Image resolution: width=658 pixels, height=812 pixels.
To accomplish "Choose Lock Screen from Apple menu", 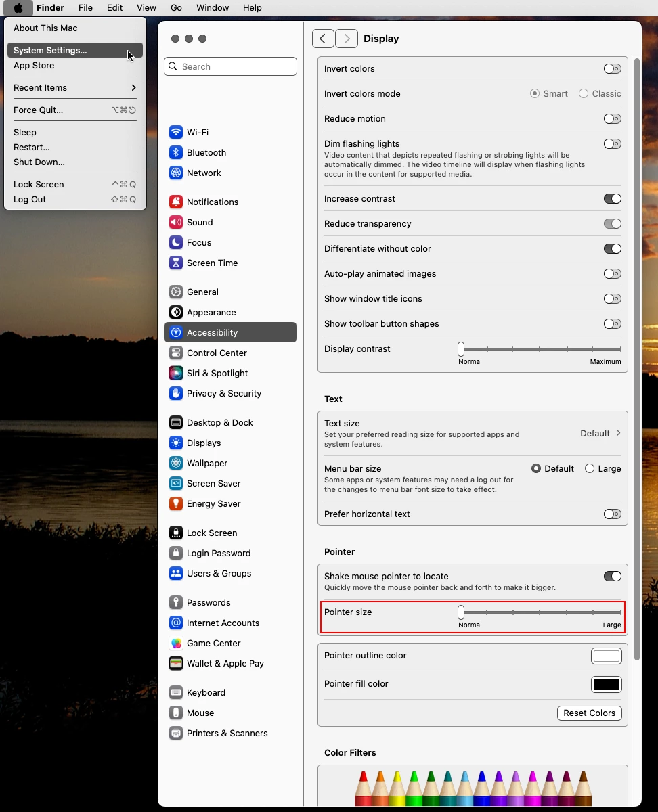I will tap(74, 184).
